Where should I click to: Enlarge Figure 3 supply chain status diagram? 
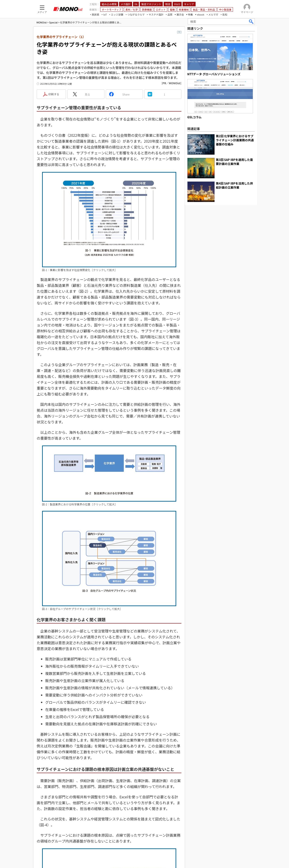click(x=109, y=558)
